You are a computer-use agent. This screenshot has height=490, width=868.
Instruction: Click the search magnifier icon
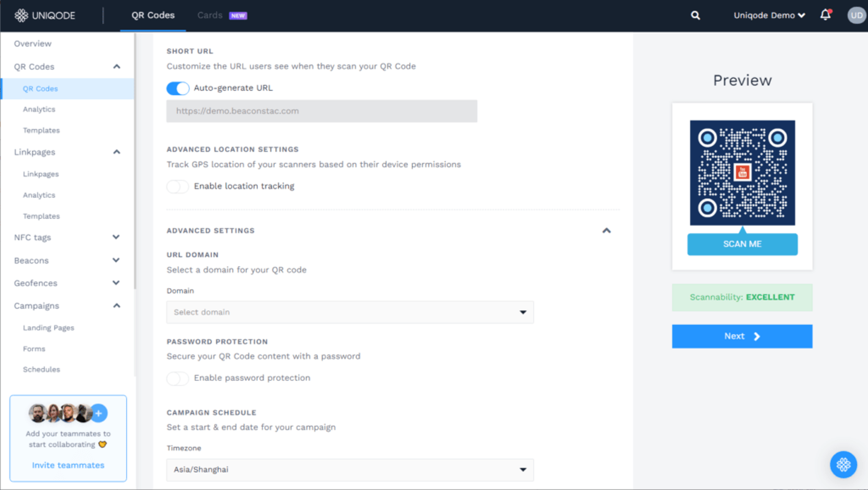tap(695, 16)
